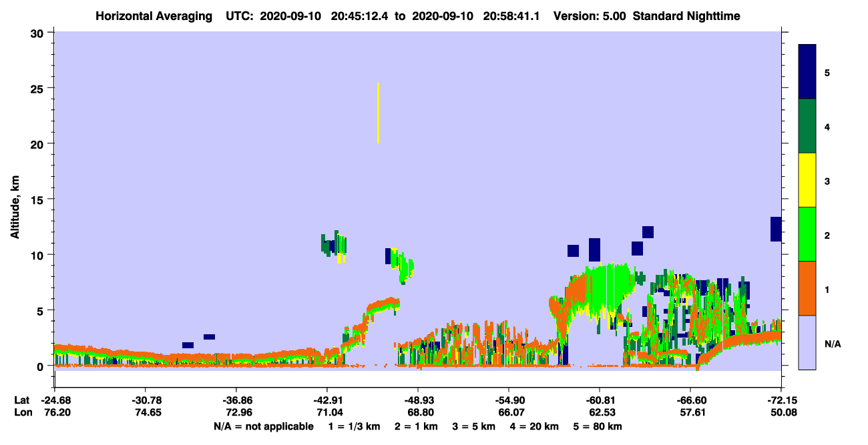Image resolution: width=868 pixels, height=445 pixels.
Task: Click the dark blue level 5 color swatch
Action: [x=807, y=71]
